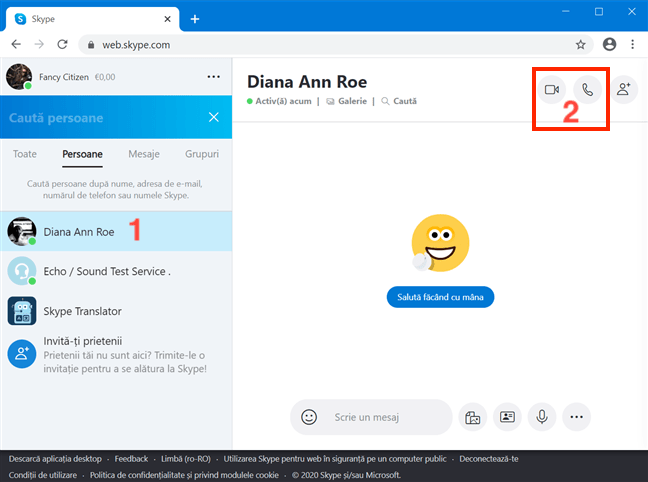Open more message options ellipsis
Image resolution: width=648 pixels, height=482 pixels.
click(577, 417)
